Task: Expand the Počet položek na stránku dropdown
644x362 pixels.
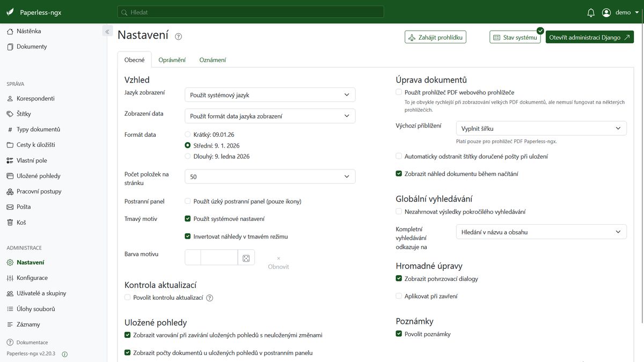Action: pos(269,176)
